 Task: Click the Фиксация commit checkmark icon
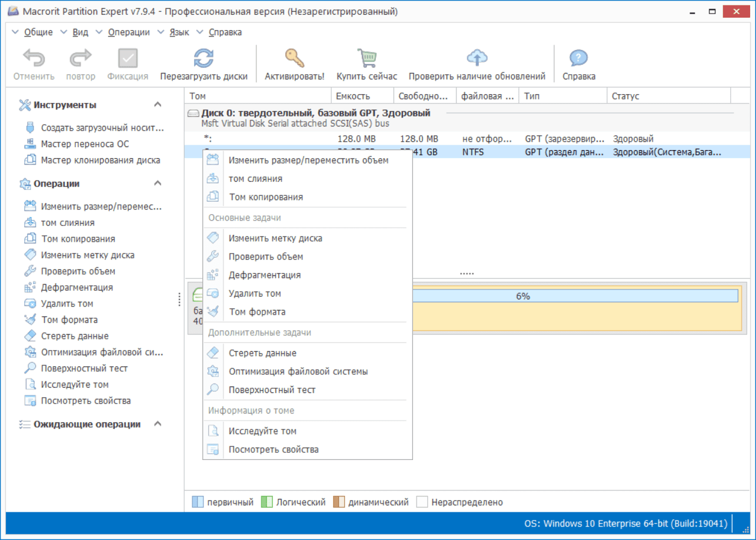[128, 58]
